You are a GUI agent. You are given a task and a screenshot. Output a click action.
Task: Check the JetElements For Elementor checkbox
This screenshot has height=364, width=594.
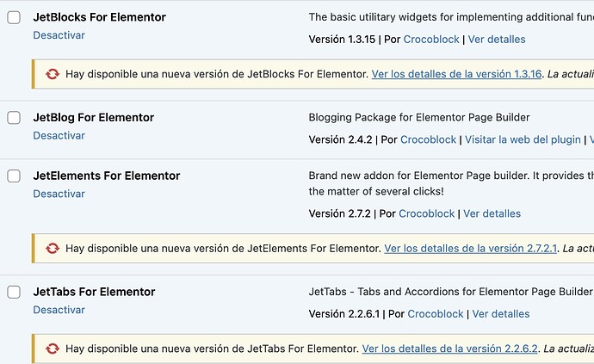tap(14, 176)
